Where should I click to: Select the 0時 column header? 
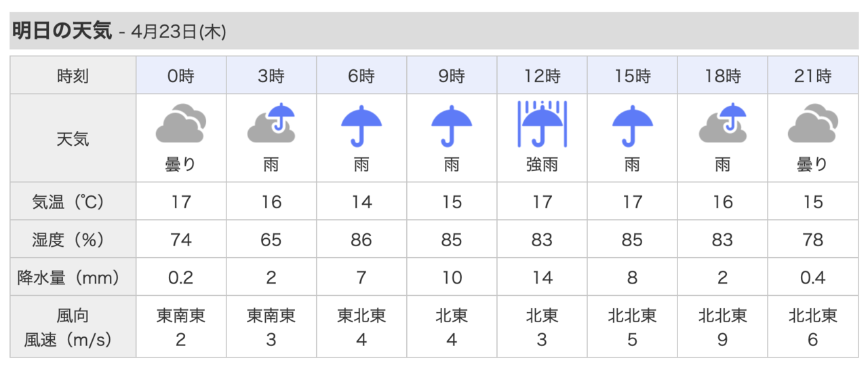[181, 76]
